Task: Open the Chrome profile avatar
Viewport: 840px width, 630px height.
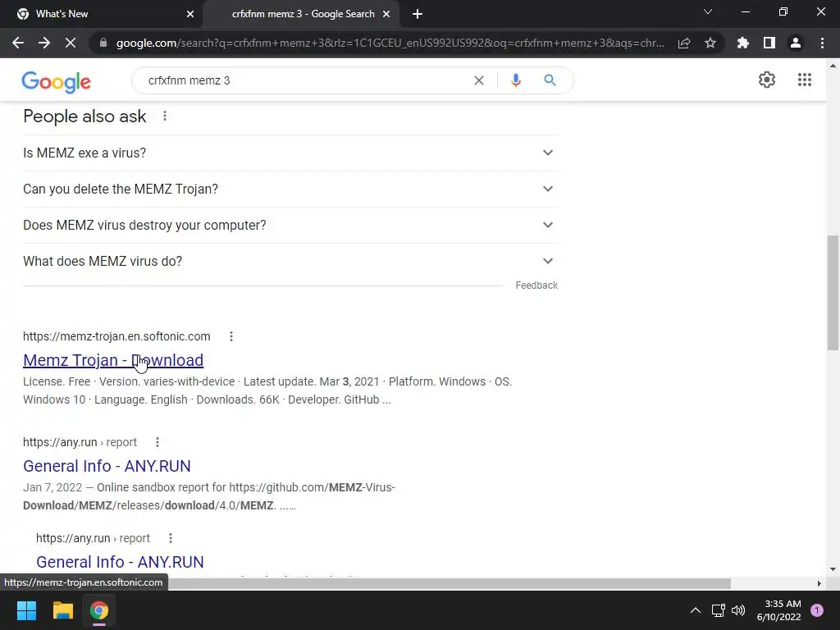Action: (x=796, y=43)
